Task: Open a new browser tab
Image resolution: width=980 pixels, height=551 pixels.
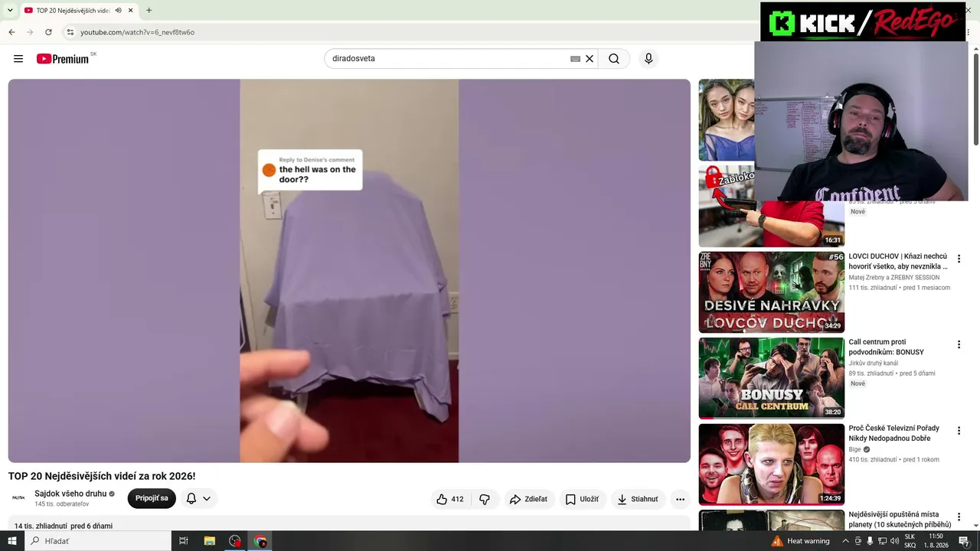Action: tap(149, 11)
